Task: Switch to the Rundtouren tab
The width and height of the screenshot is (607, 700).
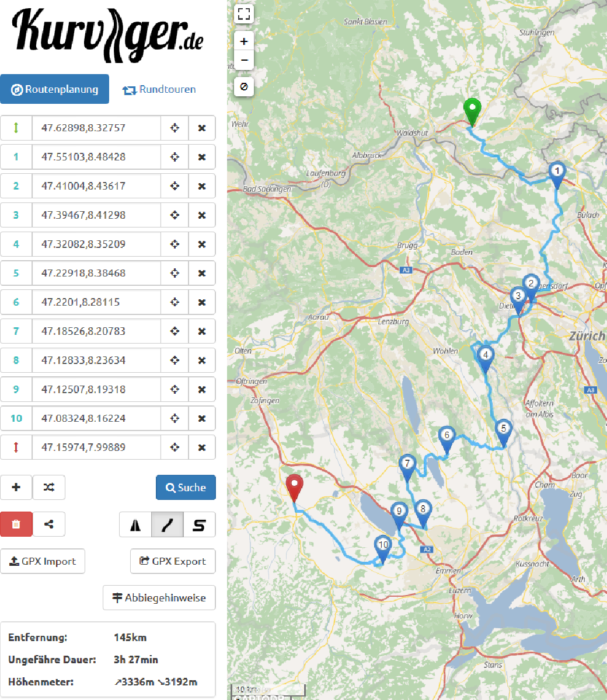Action: [159, 90]
